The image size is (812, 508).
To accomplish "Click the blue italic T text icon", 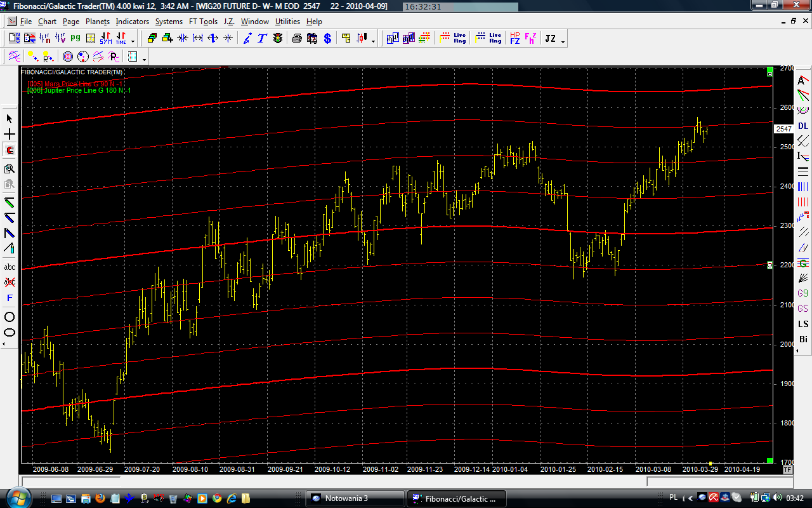I will [262, 39].
